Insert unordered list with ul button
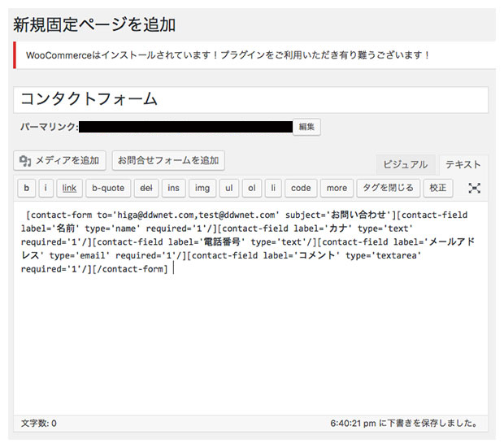Screen dimensions: 504x448 [x=229, y=188]
